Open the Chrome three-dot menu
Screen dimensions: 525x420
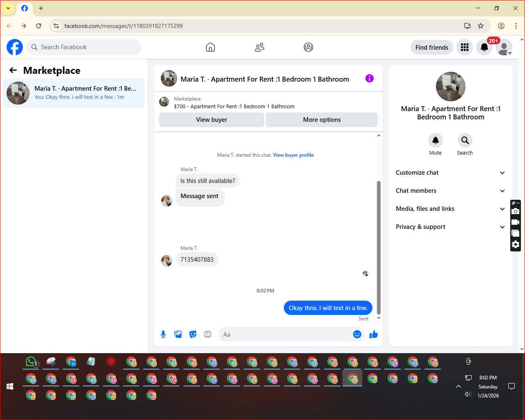(516, 26)
